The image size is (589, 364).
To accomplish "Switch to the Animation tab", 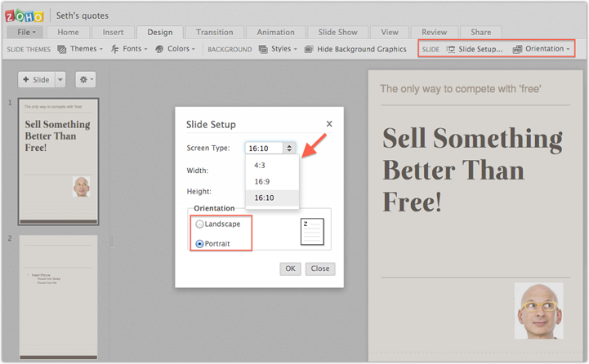I will click(x=276, y=33).
